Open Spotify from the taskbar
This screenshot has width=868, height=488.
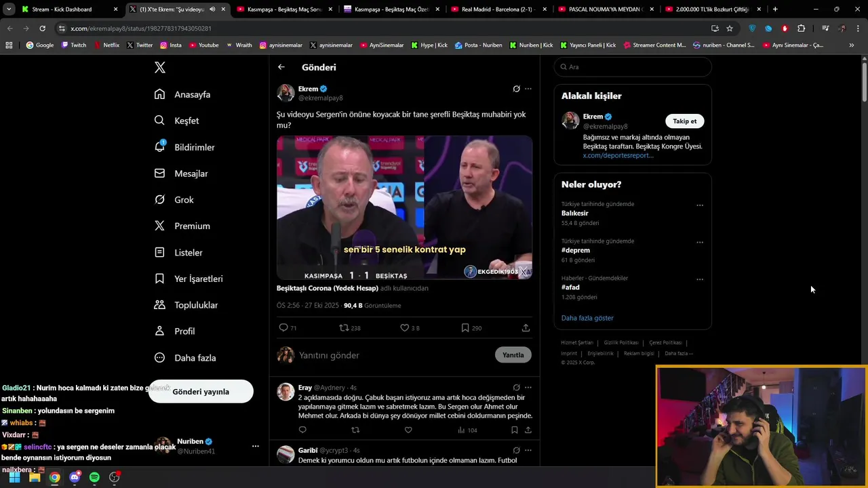[x=94, y=477]
